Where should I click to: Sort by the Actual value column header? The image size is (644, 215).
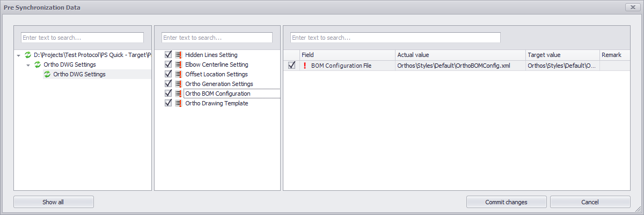point(460,55)
